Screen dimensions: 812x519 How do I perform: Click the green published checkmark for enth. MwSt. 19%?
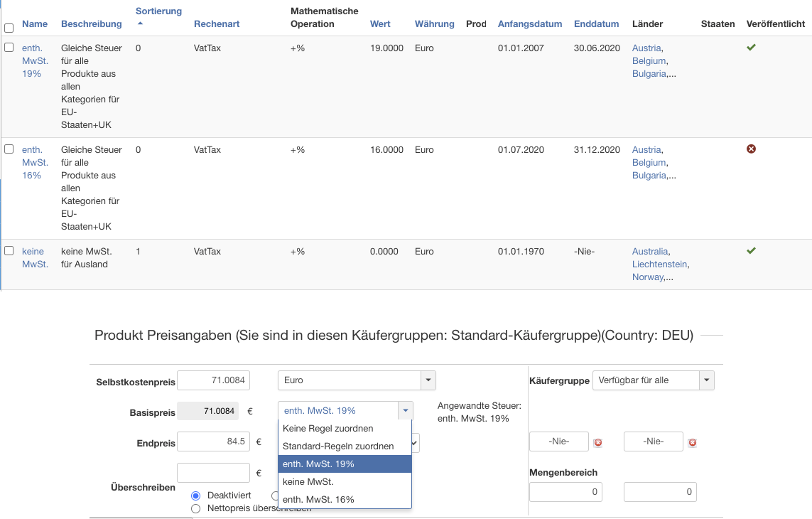[751, 48]
